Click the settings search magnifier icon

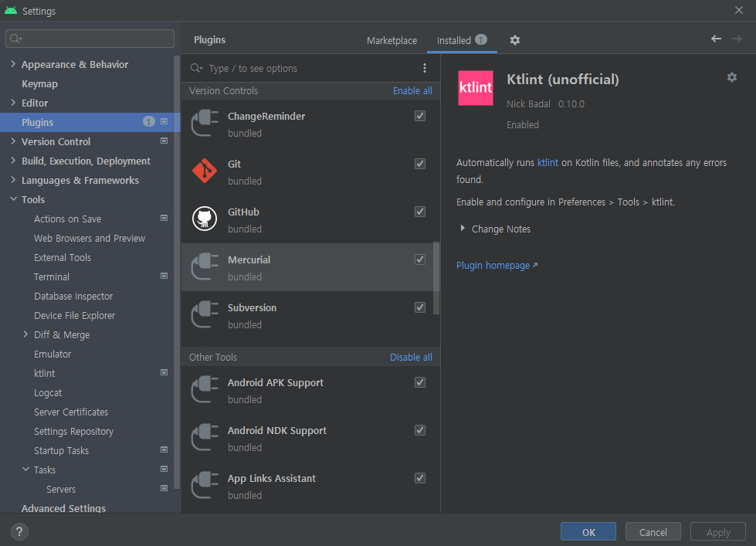[15, 39]
